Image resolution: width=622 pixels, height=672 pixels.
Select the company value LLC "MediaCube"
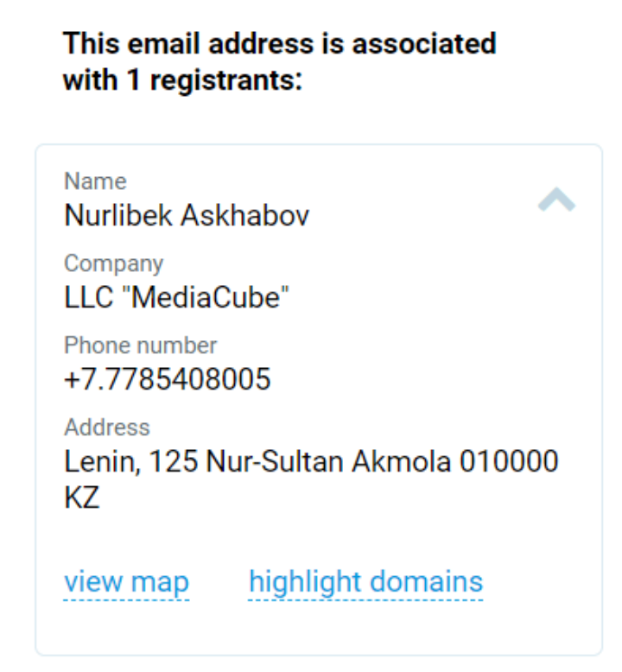176,298
